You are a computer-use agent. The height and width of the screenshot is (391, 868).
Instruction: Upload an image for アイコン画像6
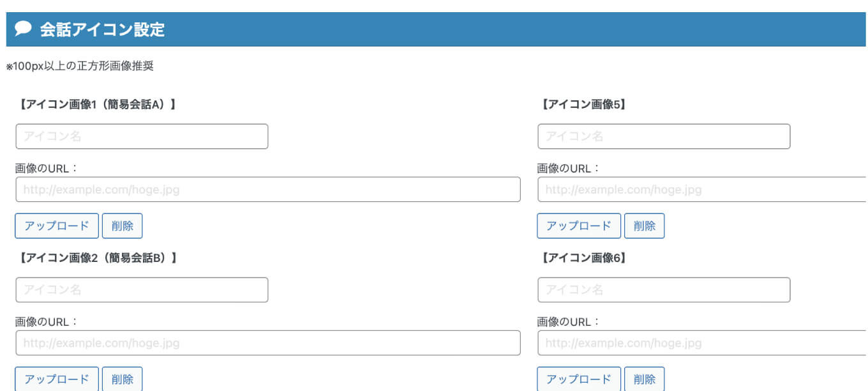click(x=579, y=379)
